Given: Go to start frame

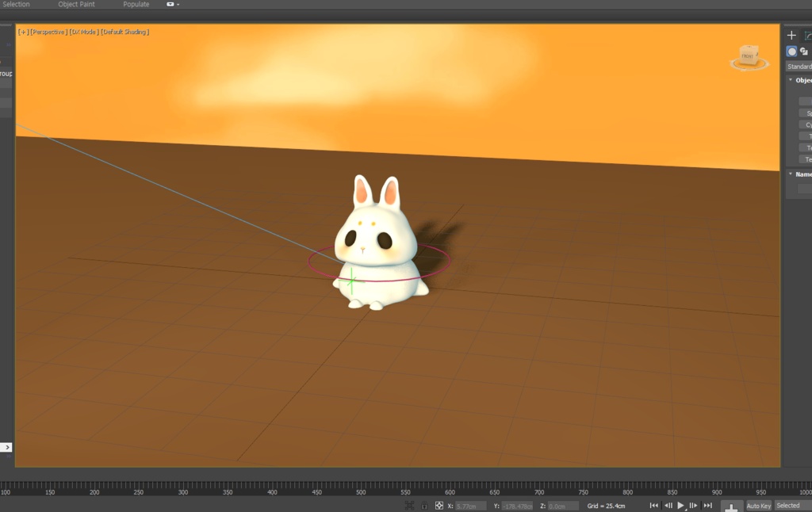Looking at the screenshot, I should tap(654, 506).
